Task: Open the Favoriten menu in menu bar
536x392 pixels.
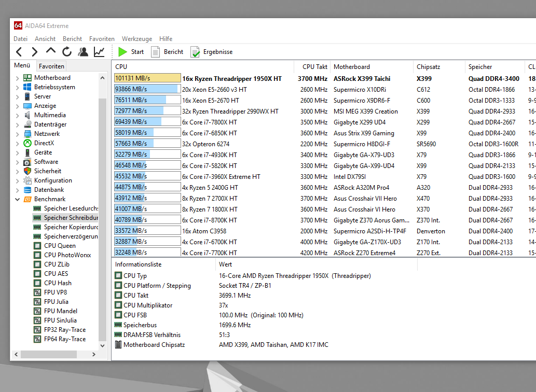Action: coord(102,38)
